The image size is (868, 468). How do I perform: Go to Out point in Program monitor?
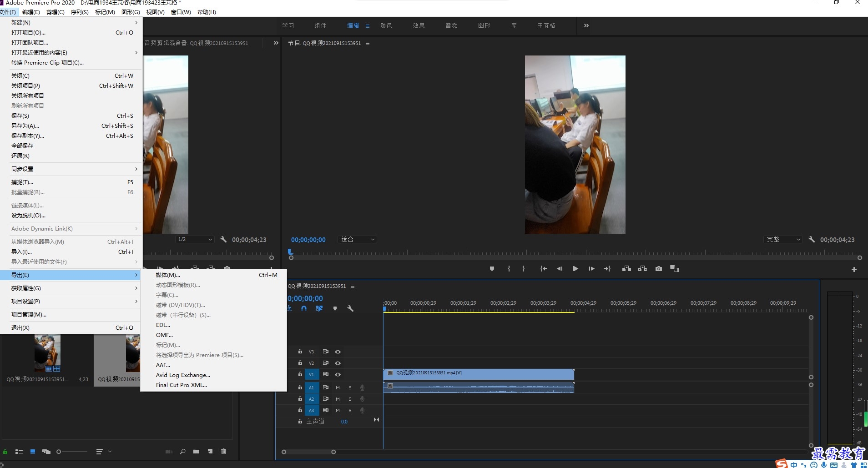607,269
